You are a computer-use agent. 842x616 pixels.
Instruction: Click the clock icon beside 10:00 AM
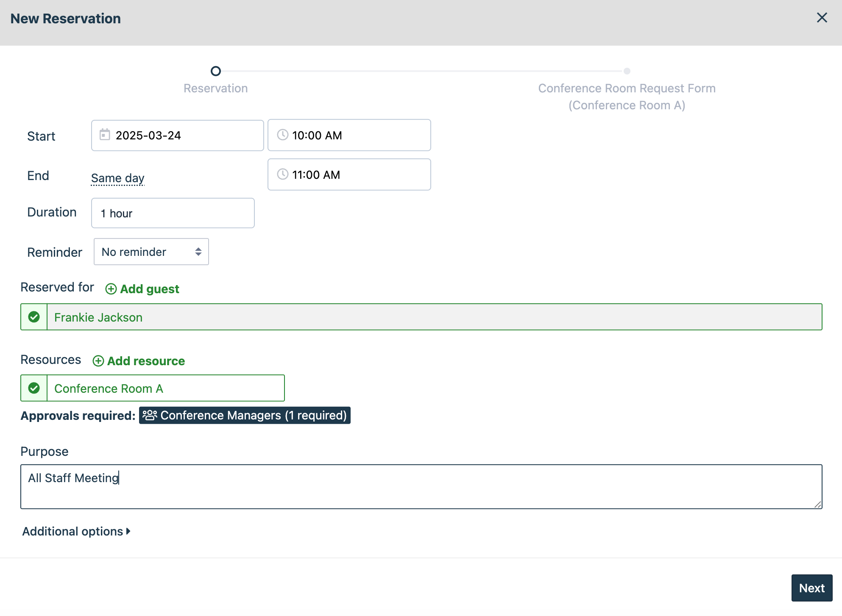pos(282,135)
